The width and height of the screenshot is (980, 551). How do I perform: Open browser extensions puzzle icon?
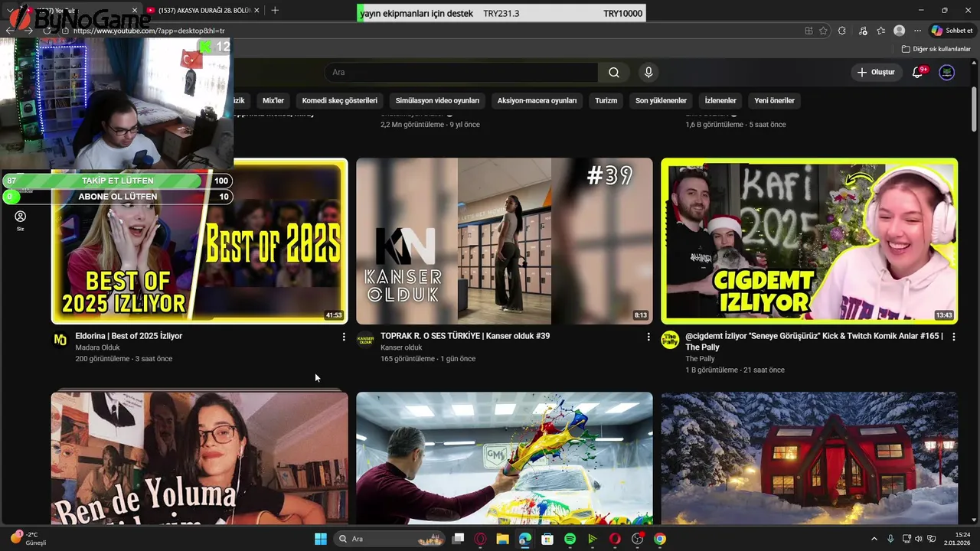point(842,31)
